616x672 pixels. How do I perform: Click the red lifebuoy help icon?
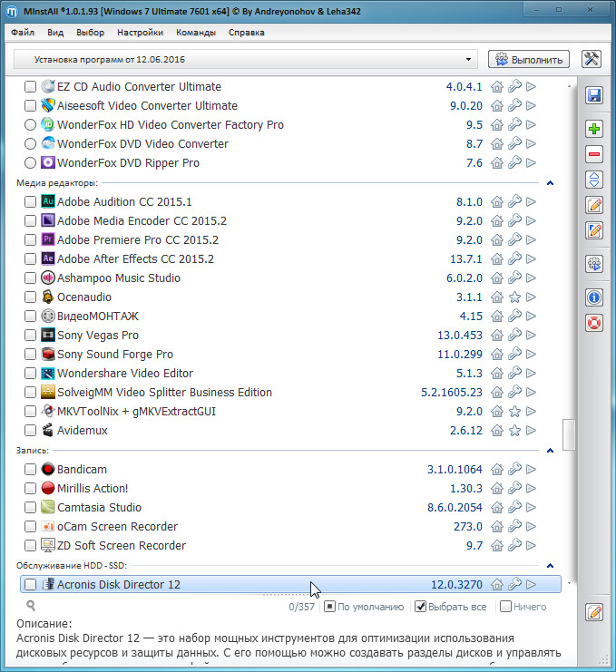(594, 323)
